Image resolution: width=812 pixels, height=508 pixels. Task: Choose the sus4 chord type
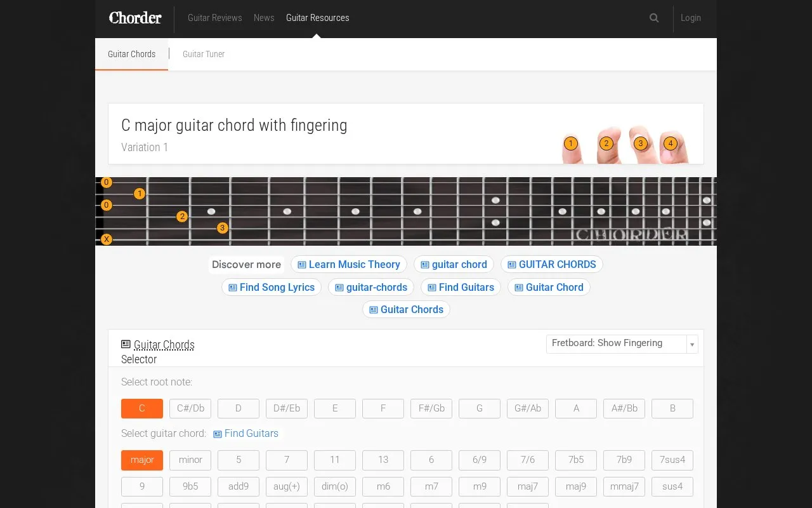pos(672,486)
